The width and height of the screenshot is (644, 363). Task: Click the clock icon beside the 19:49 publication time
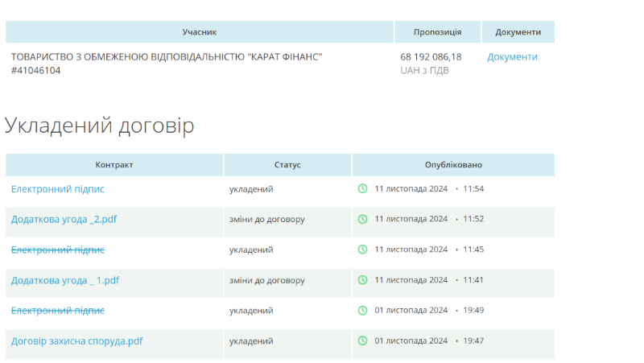362,311
